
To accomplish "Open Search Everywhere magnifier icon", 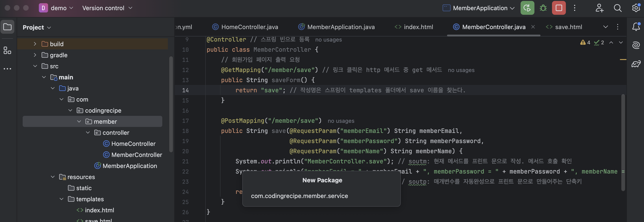I will tap(617, 8).
